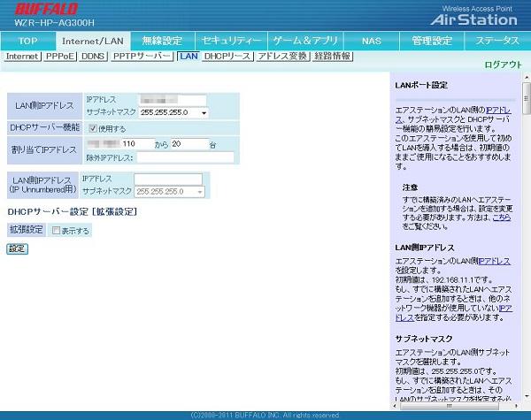Select the PPPoE sub-tab

(x=60, y=56)
